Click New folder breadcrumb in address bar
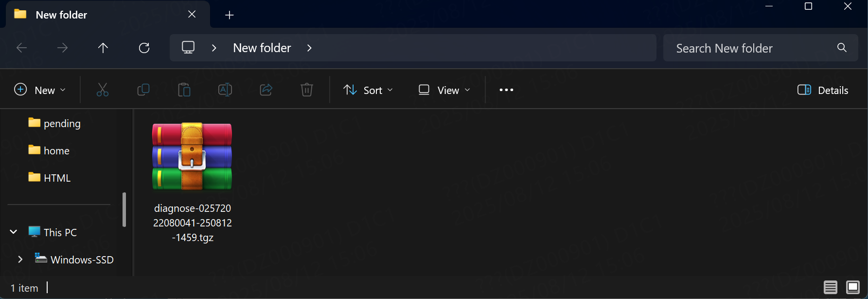Viewport: 868px width, 299px height. (262, 48)
